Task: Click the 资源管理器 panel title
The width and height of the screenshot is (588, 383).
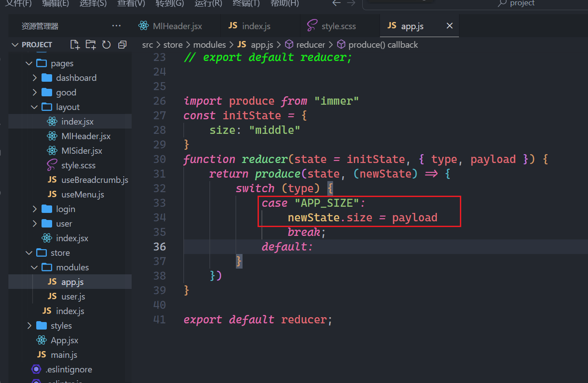Action: (x=40, y=26)
